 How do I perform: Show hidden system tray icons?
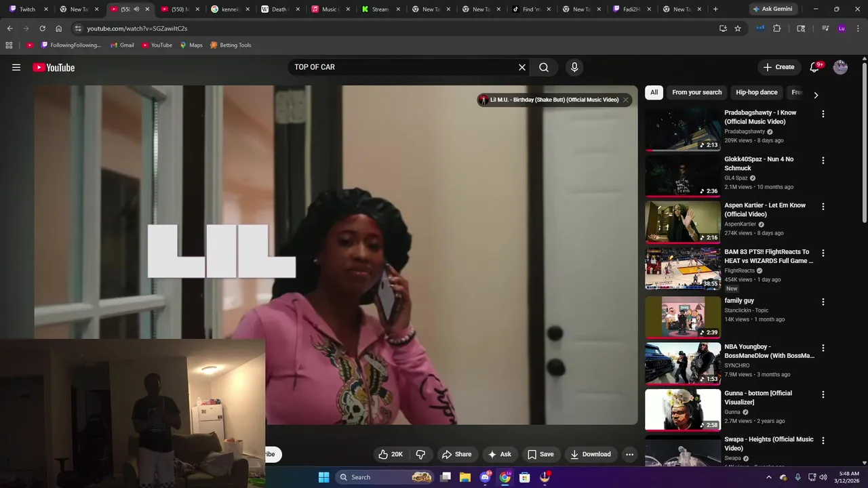click(x=768, y=477)
